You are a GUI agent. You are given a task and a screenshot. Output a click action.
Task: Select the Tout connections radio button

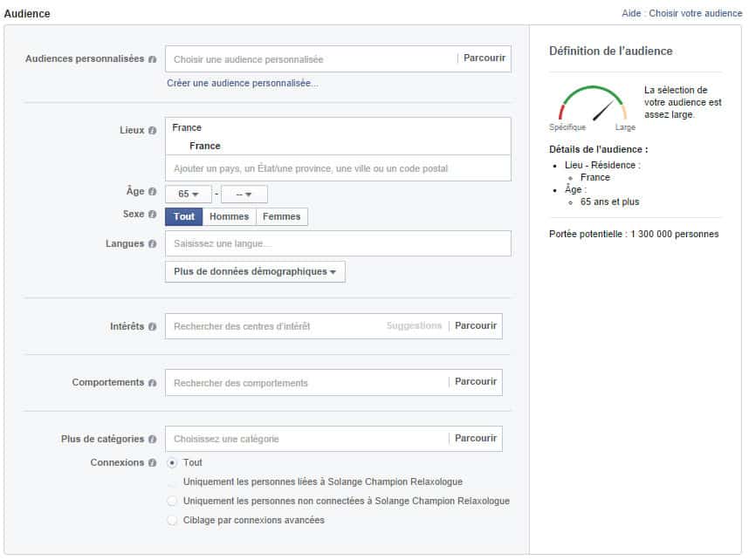coord(172,462)
